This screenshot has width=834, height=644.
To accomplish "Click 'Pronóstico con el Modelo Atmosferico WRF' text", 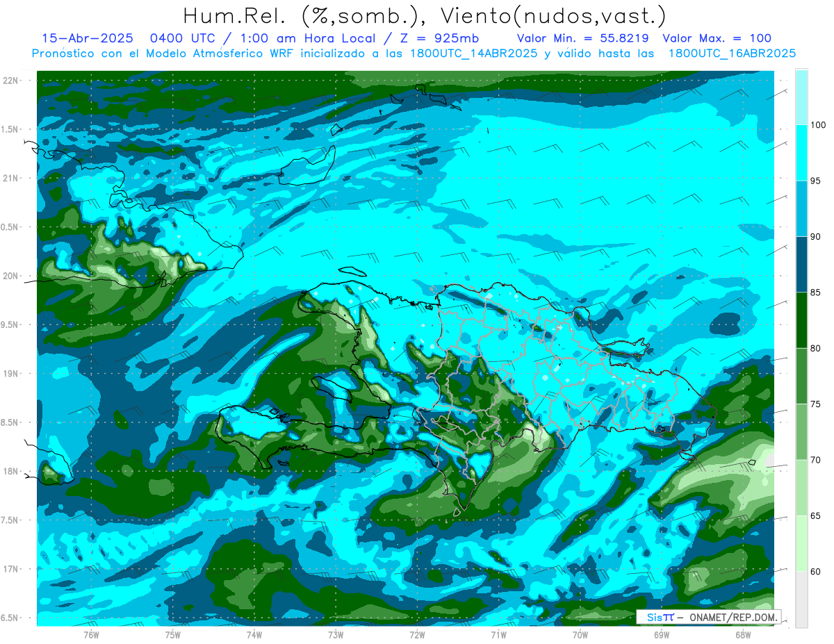I will tap(165, 53).
